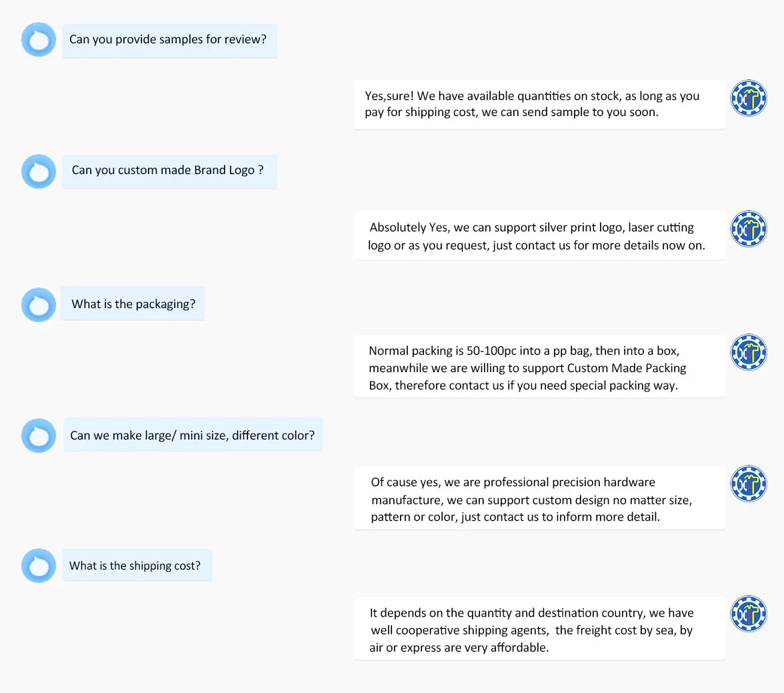784x693 pixels.
Task: Click the reply about available quantities on stock
Action: pos(539,105)
